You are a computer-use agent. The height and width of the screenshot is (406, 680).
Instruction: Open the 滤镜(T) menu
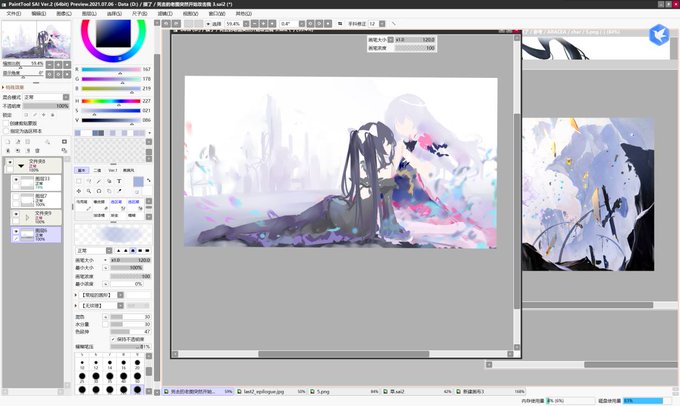165,13
